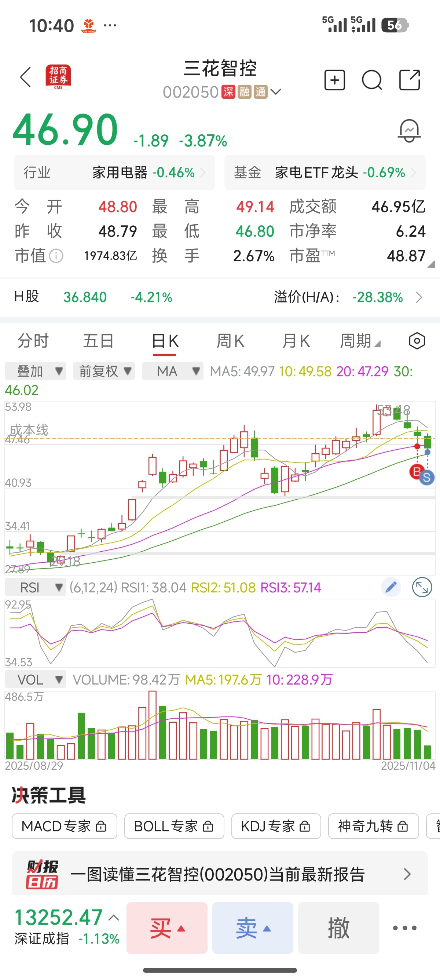Tap the 溢价(H/A) -28.38% value
Viewport: 440px width, 980px height.
pos(377,297)
